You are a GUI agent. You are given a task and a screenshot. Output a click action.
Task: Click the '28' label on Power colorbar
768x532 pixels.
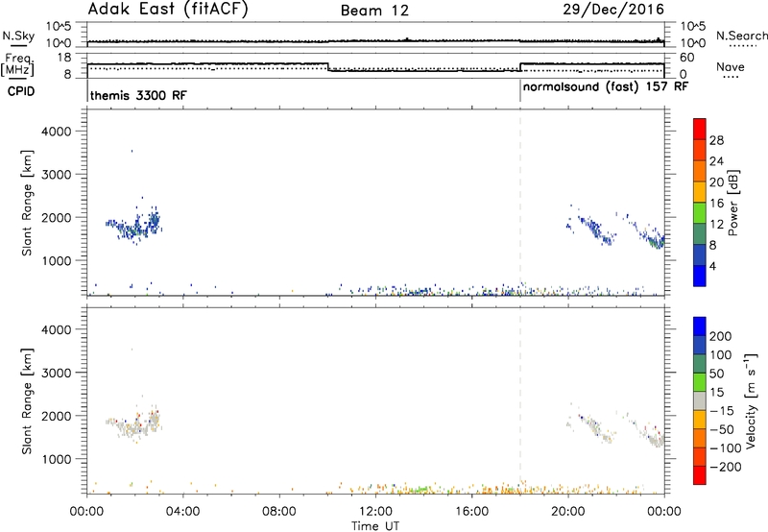click(x=716, y=140)
